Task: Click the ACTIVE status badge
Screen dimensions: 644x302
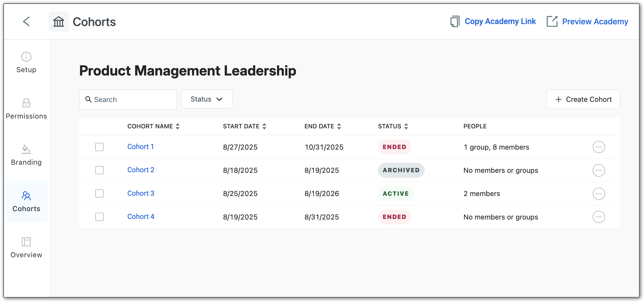Action: point(396,194)
